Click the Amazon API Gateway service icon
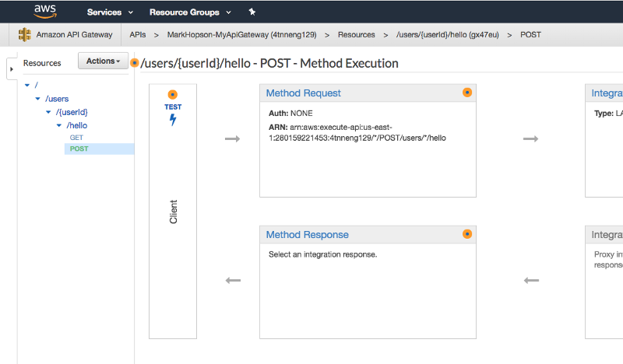 (24, 34)
